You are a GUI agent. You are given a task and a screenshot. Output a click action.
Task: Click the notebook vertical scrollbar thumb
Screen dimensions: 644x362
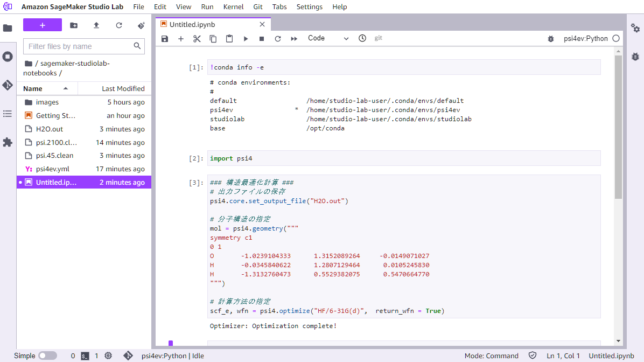coord(619,127)
